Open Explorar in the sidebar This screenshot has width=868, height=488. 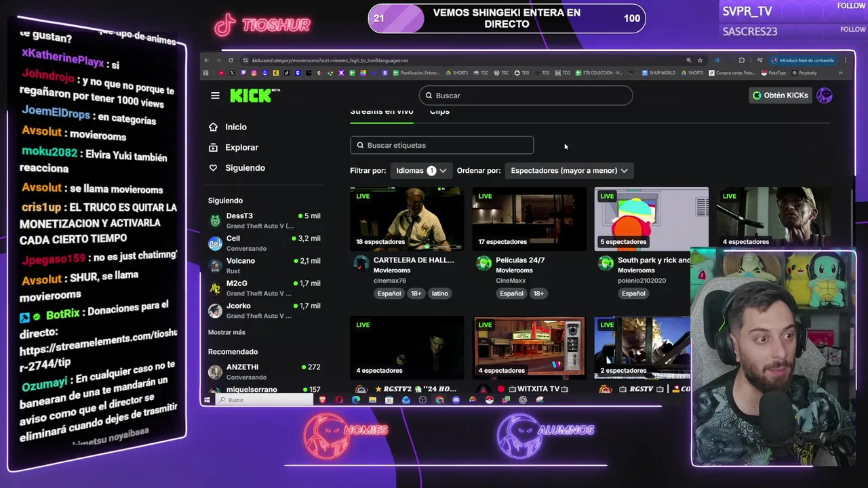[x=241, y=147]
